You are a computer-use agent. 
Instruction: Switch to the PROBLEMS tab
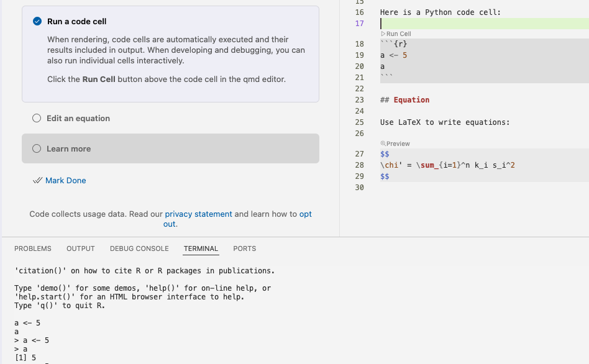click(x=33, y=248)
